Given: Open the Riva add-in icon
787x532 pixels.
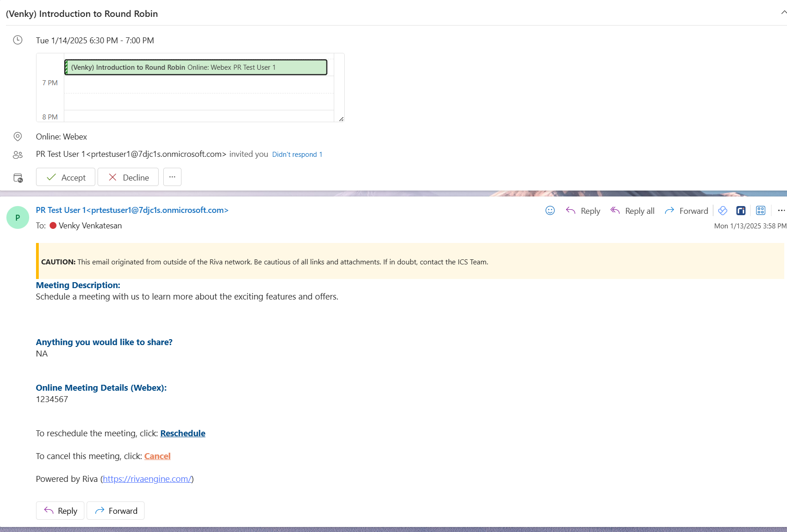Looking at the screenshot, I should (x=741, y=210).
